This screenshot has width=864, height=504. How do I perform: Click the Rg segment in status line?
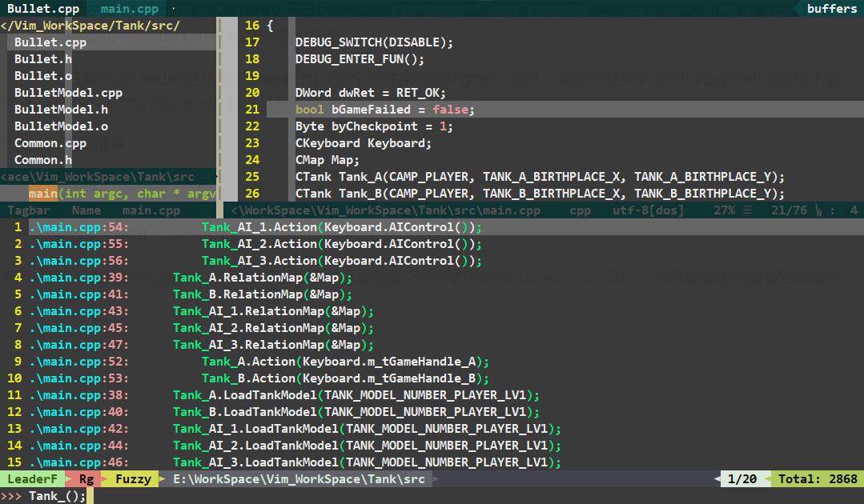coord(86,479)
